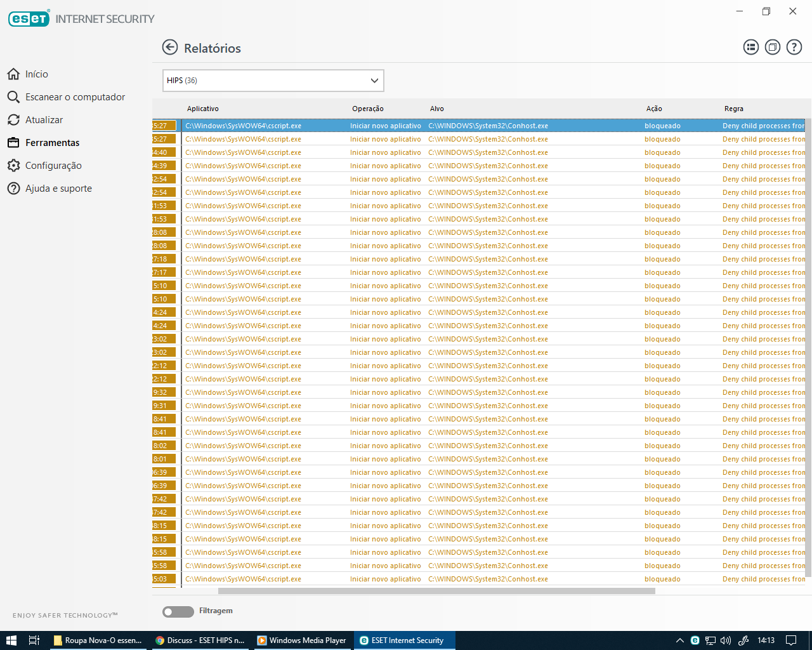
Task: Click the horizontal scrollbar under the log
Action: [436, 591]
